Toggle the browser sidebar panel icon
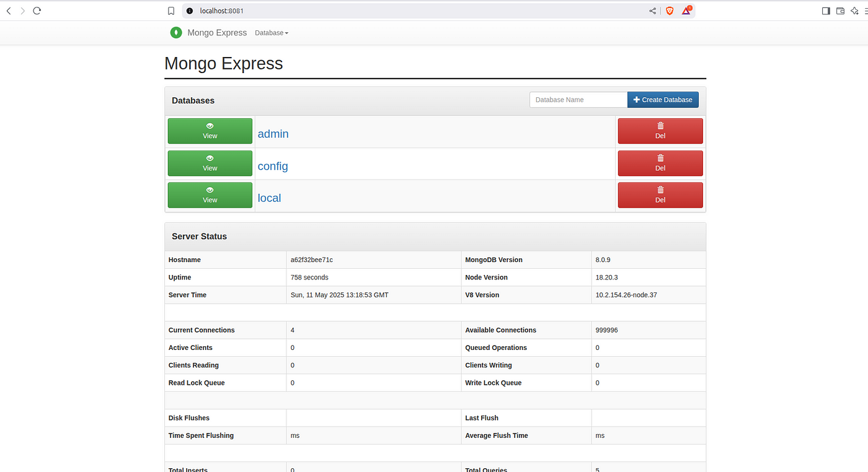This screenshot has width=868, height=472. 826,11
